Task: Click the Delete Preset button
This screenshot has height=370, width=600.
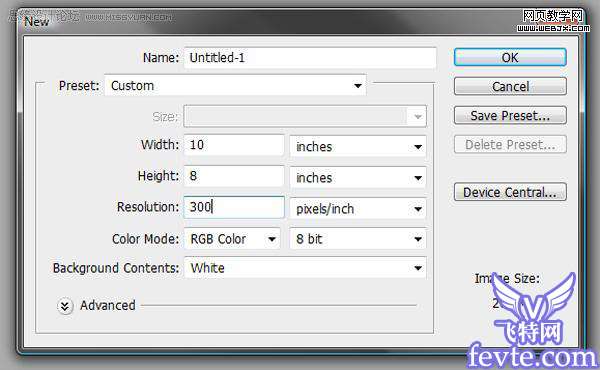Action: pos(510,144)
